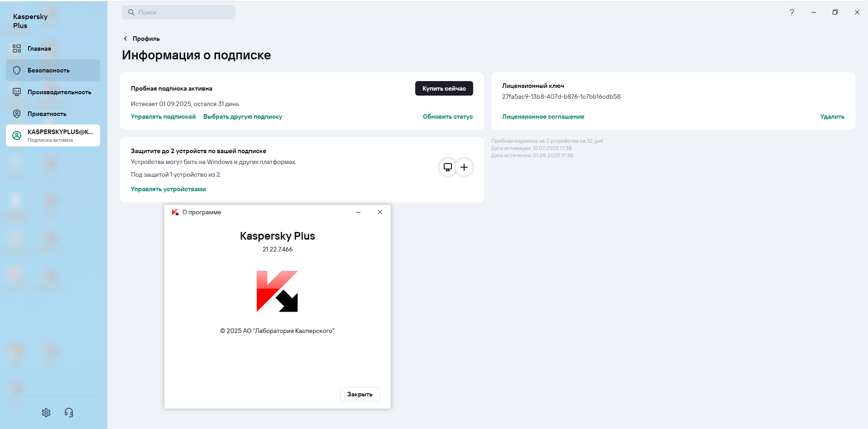Click Пробная подписка активна text
868x429 pixels.
[172, 88]
